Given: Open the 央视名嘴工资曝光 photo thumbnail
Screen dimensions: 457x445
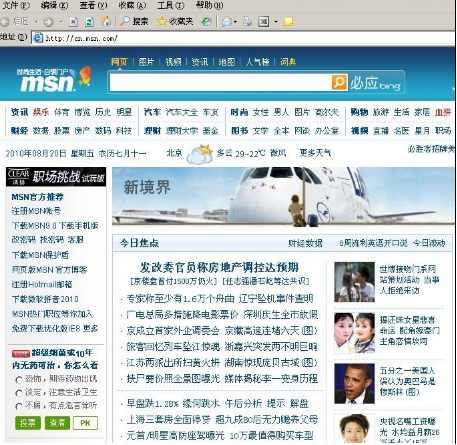Looking at the screenshot, I should tap(354, 428).
